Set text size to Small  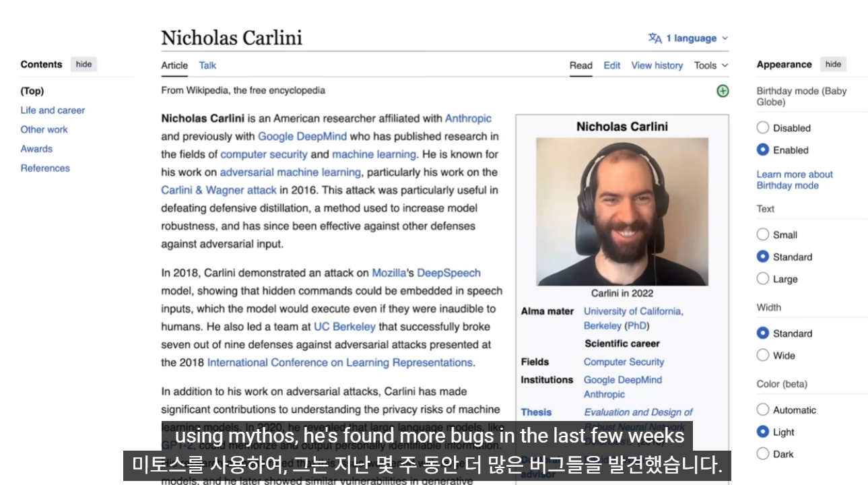tap(763, 234)
